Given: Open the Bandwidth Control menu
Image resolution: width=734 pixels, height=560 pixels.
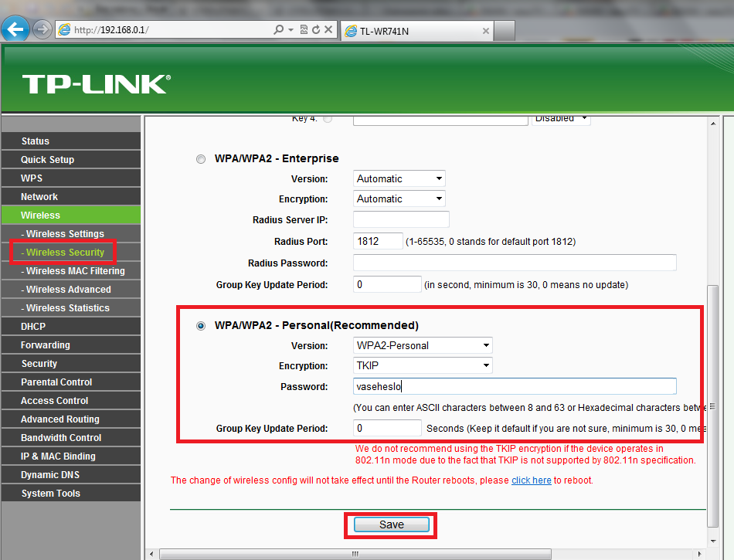Looking at the screenshot, I should [x=71, y=437].
